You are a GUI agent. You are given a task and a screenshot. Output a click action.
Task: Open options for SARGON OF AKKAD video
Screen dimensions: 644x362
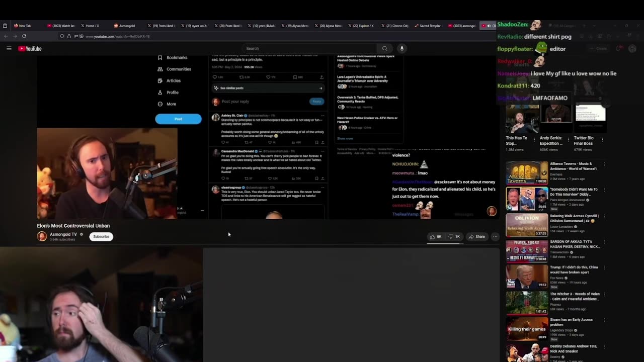604,242
